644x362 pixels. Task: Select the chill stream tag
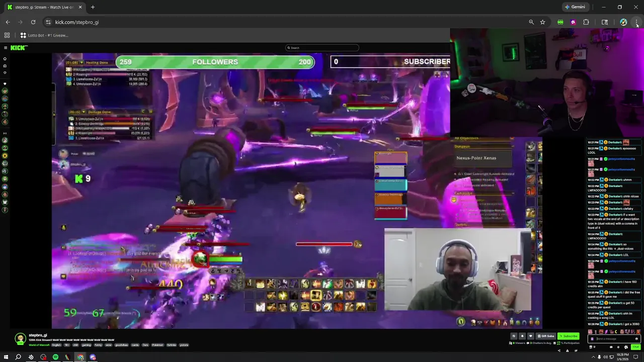pyautogui.click(x=76, y=345)
